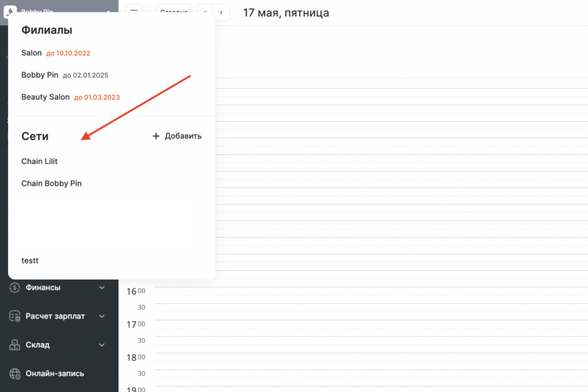
Task: Expand the Склад chevron
Action: (x=102, y=345)
